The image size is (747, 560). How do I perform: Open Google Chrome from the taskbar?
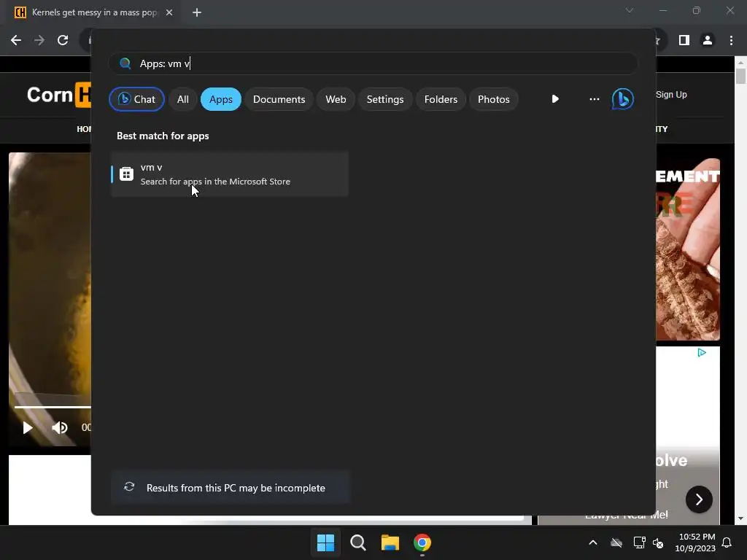point(422,542)
